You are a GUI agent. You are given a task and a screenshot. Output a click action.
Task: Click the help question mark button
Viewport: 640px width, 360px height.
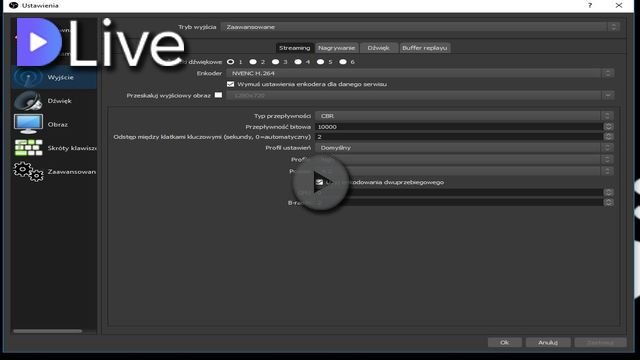(x=590, y=5)
